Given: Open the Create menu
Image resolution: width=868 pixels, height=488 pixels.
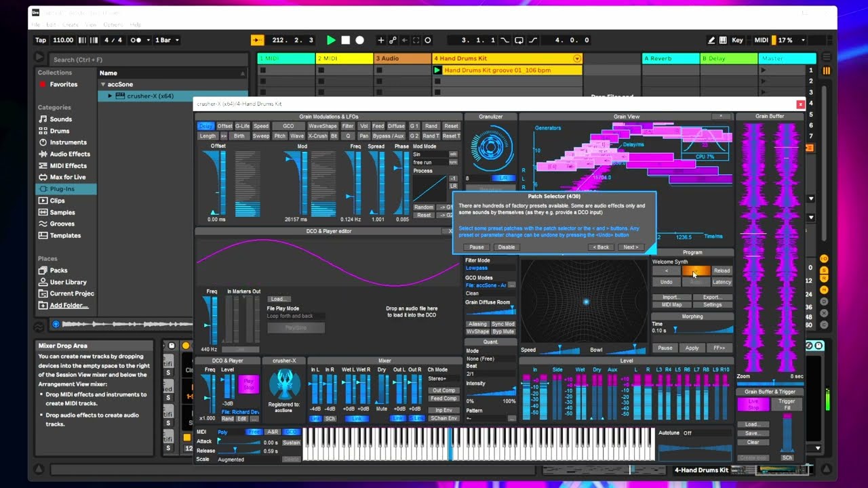Looking at the screenshot, I should [x=71, y=25].
